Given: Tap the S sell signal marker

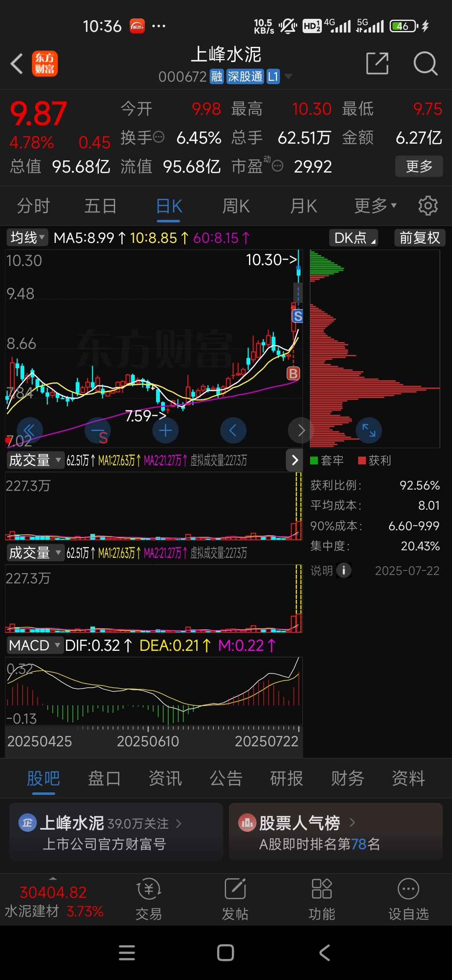Looking at the screenshot, I should [x=297, y=316].
